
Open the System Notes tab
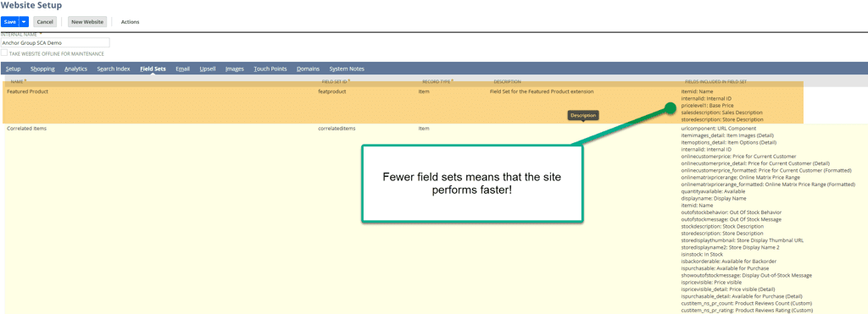tap(347, 69)
